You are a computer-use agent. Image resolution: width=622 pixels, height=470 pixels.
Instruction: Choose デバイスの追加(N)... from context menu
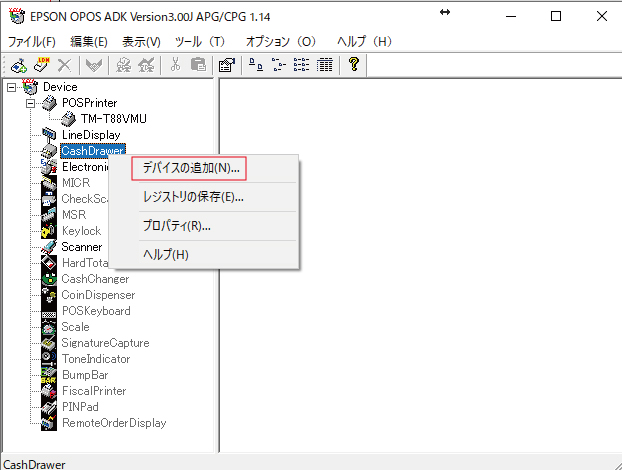pyautogui.click(x=191, y=168)
